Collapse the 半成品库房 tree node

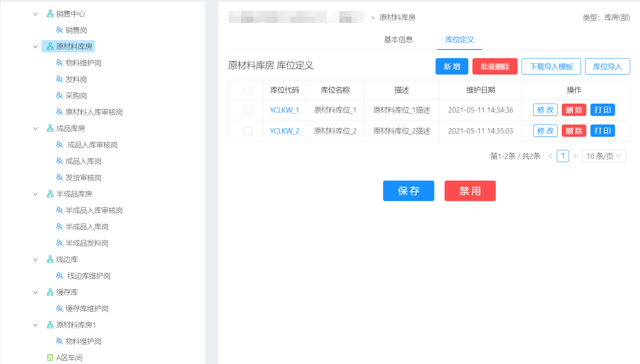click(35, 194)
